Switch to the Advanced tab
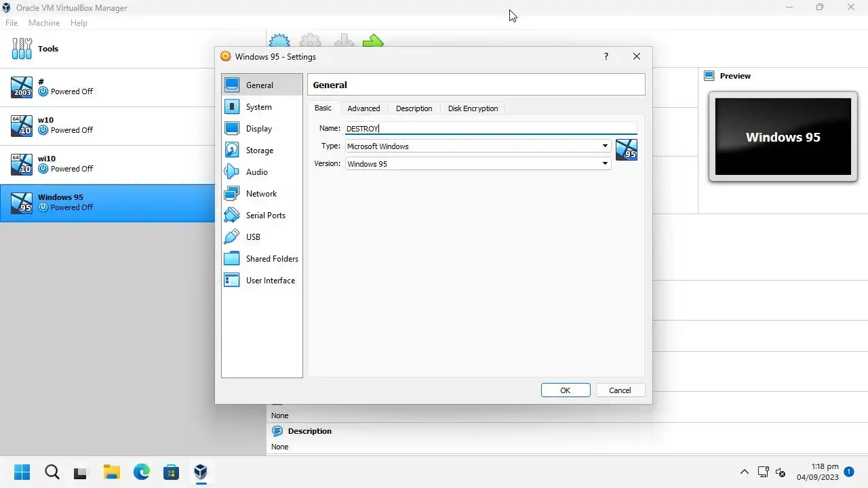868x488 pixels. point(363,108)
